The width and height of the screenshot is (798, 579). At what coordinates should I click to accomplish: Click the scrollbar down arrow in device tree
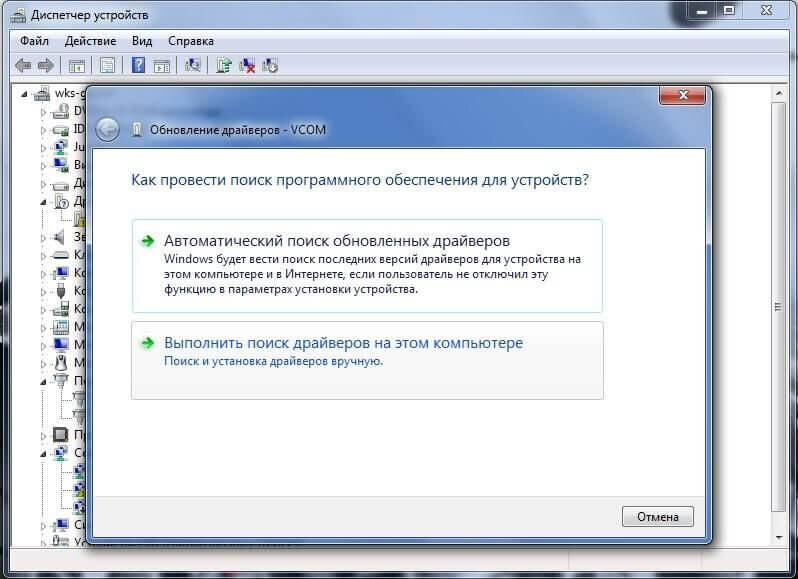click(x=779, y=537)
